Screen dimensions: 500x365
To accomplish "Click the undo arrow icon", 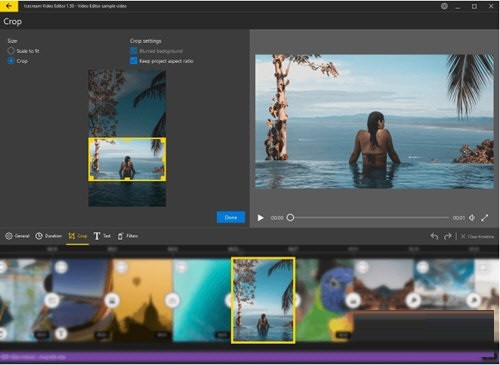I will (x=434, y=236).
